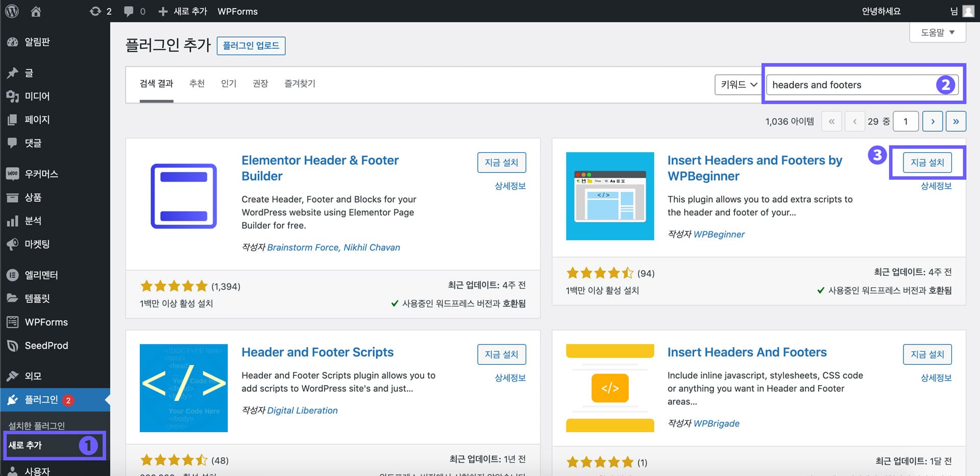
Task: Open 마케팅 megaphone icon
Action: pyautogui.click(x=12, y=244)
